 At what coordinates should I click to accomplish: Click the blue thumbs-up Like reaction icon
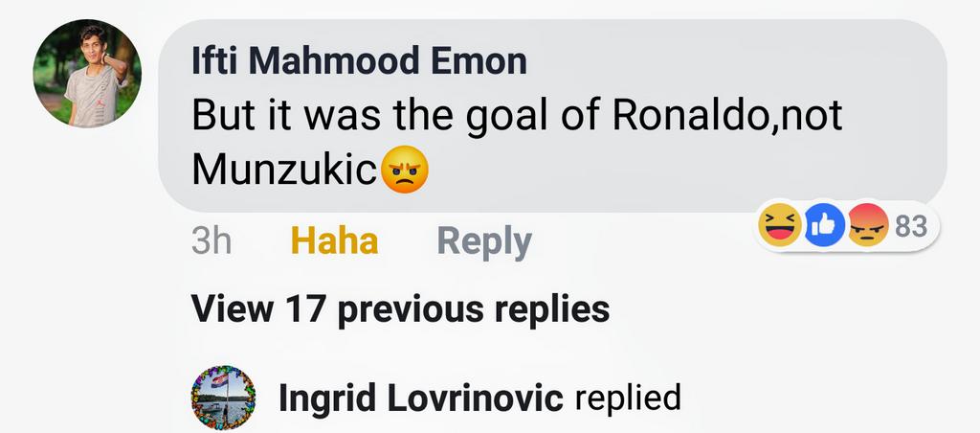coord(824,227)
